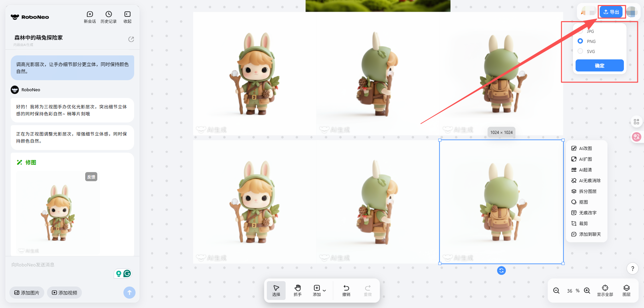Type in the RoboNeo message field

point(60,265)
